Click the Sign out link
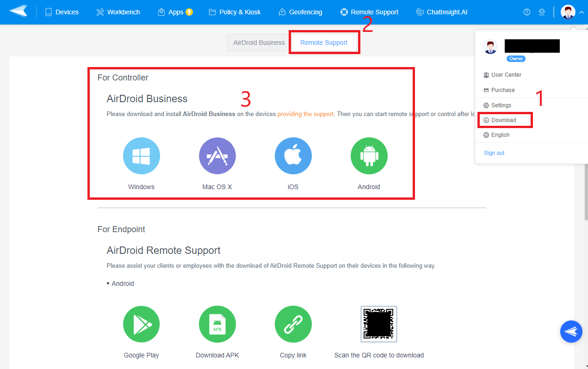The width and height of the screenshot is (588, 369). click(x=494, y=153)
